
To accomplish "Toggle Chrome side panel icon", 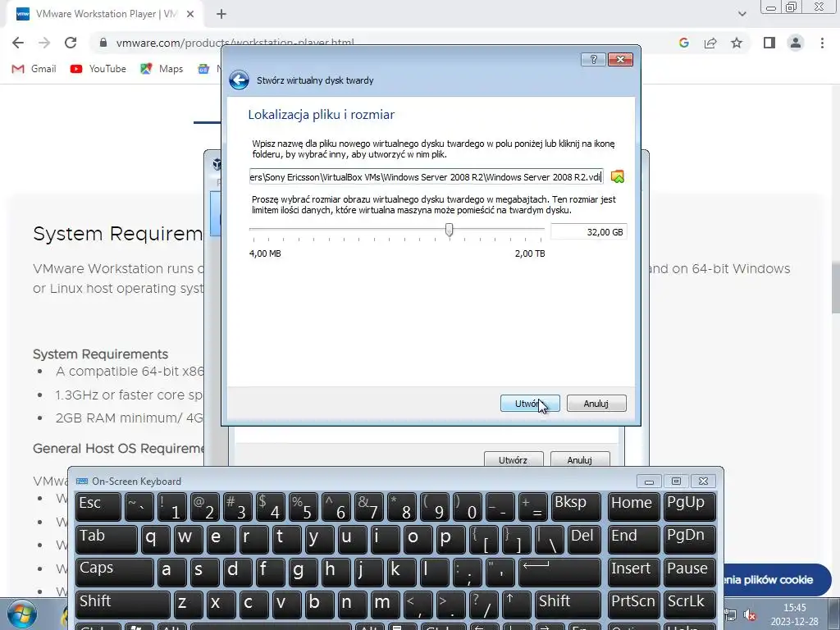I will tap(769, 43).
